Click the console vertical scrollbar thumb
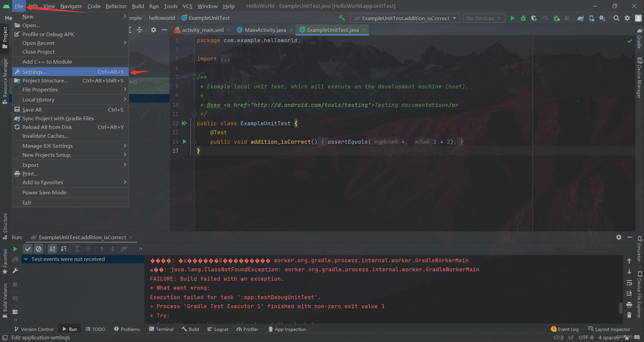The height and width of the screenshot is (342, 644). click(x=621, y=307)
